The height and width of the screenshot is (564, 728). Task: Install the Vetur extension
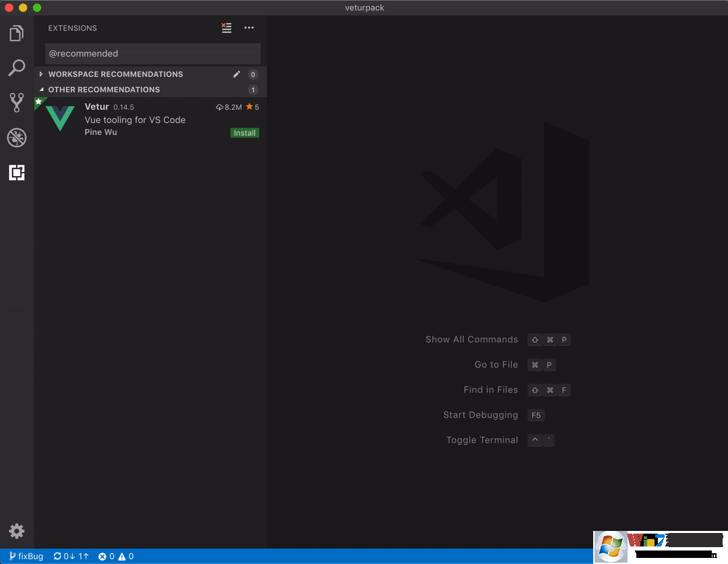[x=244, y=132]
